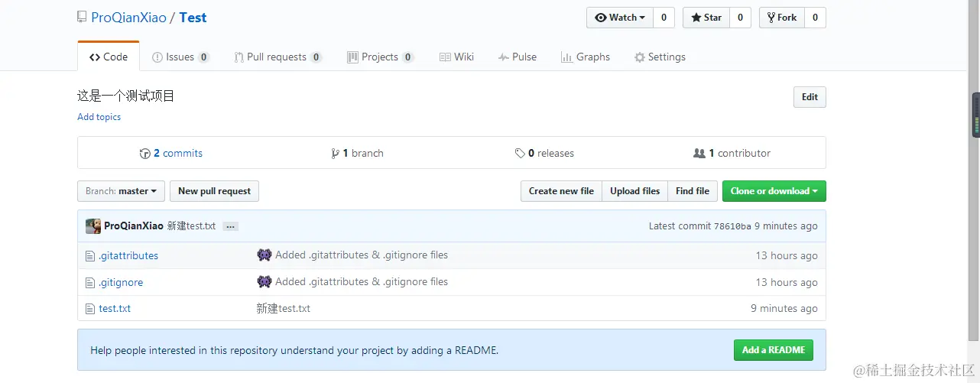Screen dimensions: 980x383
Task: Open the commit message for the .gitignore row
Action: click(x=362, y=281)
